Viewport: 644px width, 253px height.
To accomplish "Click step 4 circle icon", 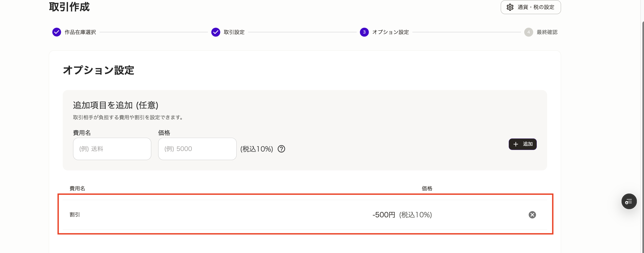I will pos(528,32).
